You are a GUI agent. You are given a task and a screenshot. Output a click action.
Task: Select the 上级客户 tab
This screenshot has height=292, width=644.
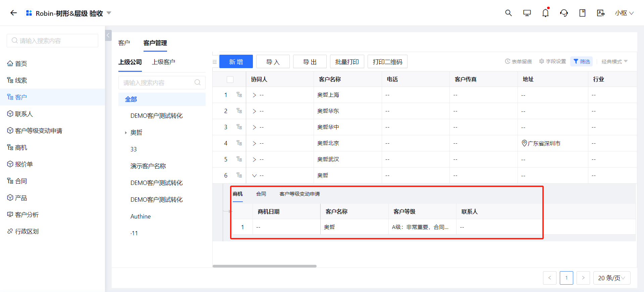(163, 62)
